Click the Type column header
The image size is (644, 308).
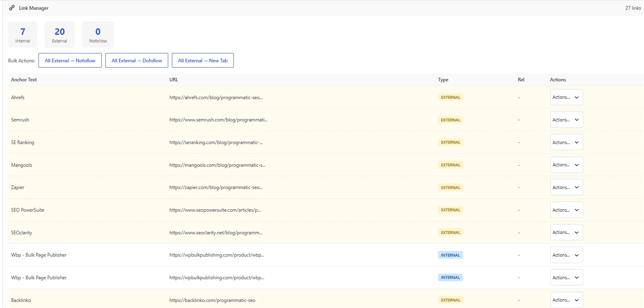pos(443,80)
